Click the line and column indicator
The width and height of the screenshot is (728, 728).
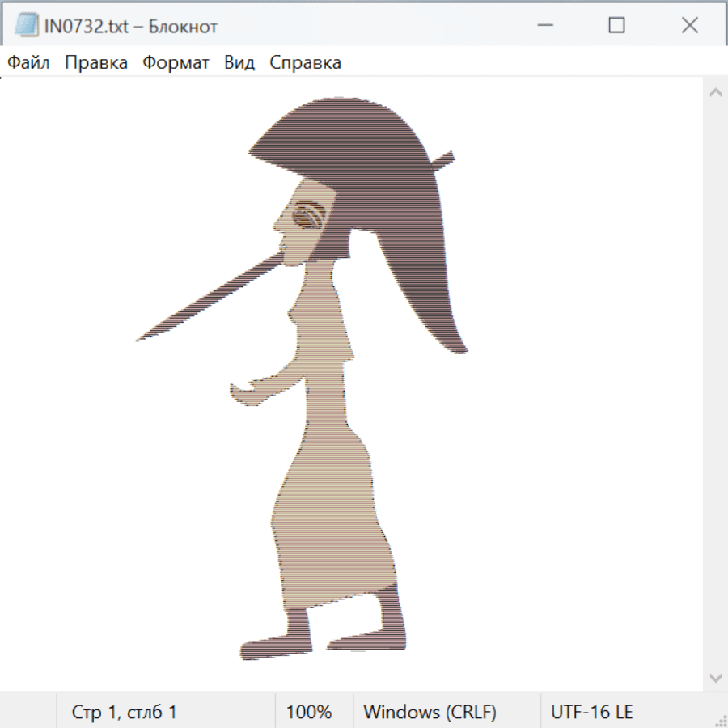pos(125,712)
